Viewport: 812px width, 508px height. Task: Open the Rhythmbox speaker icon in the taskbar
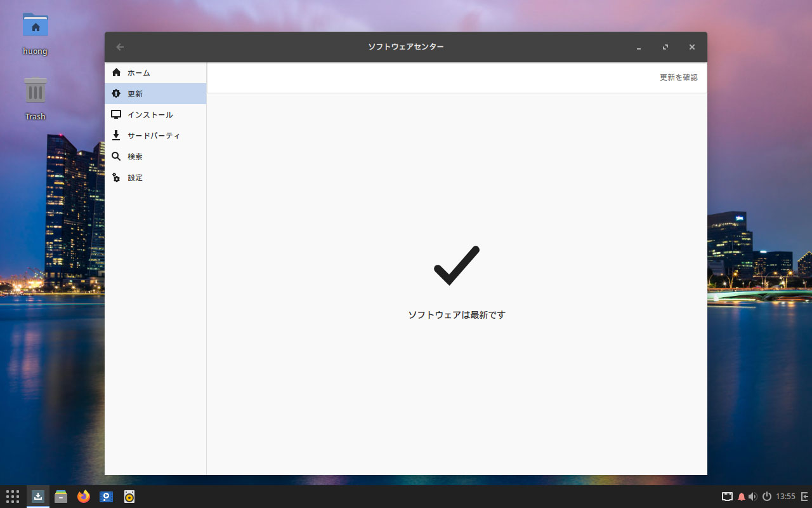pos(129,497)
